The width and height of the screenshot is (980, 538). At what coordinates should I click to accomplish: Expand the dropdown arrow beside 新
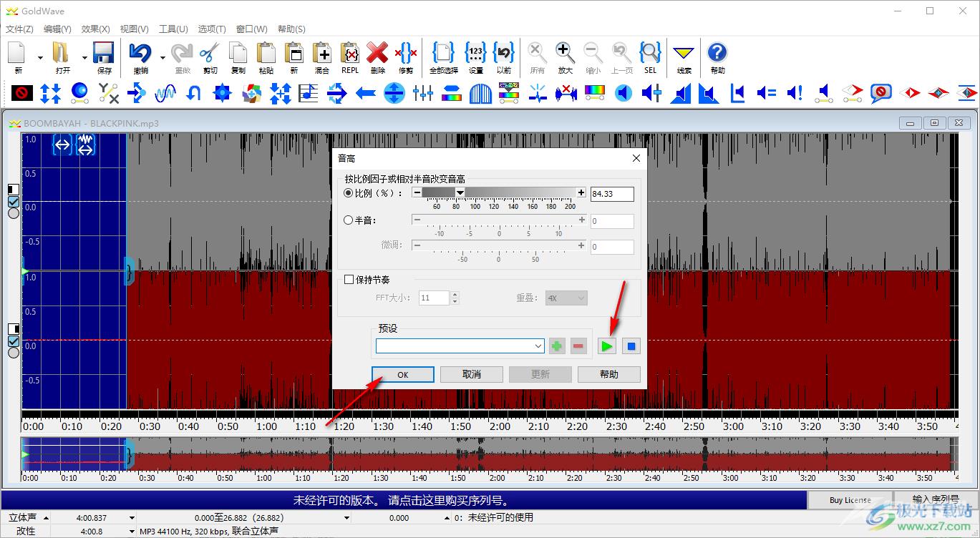40,57
